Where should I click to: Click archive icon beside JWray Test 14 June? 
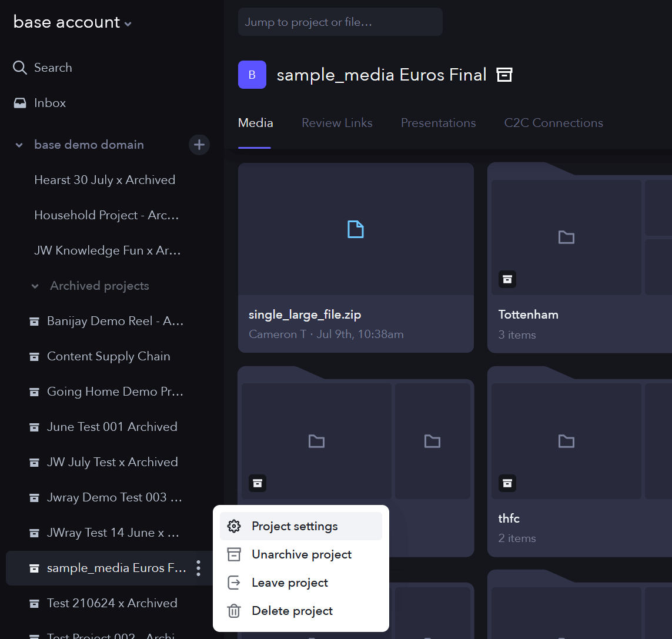tap(34, 533)
